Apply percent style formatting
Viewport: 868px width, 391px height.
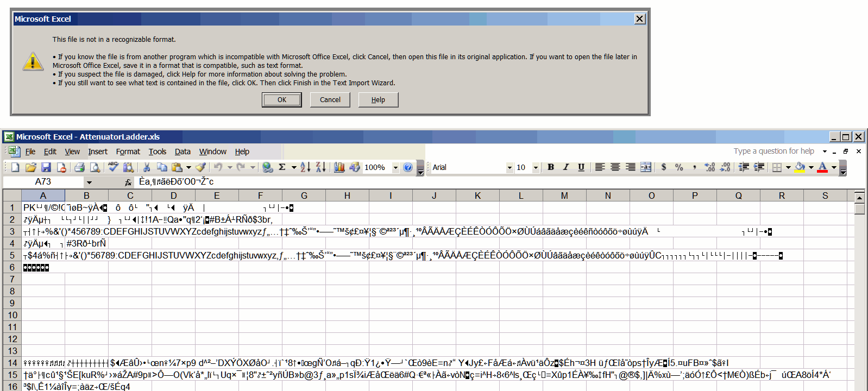coord(679,167)
